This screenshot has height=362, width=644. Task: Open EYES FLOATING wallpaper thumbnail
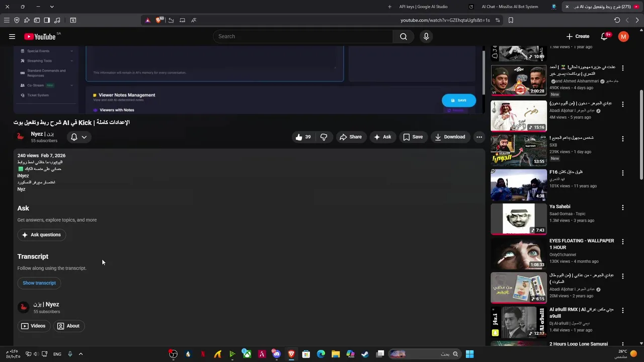519,253
